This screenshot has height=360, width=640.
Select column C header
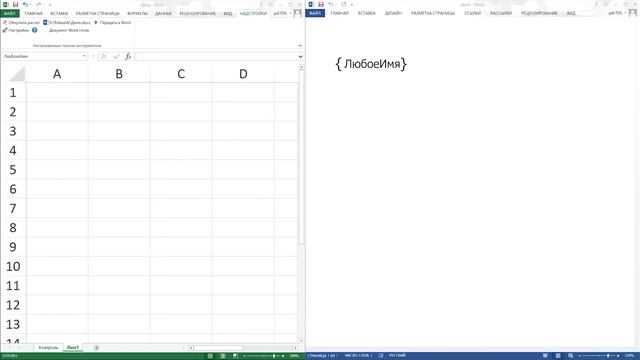[x=181, y=74]
